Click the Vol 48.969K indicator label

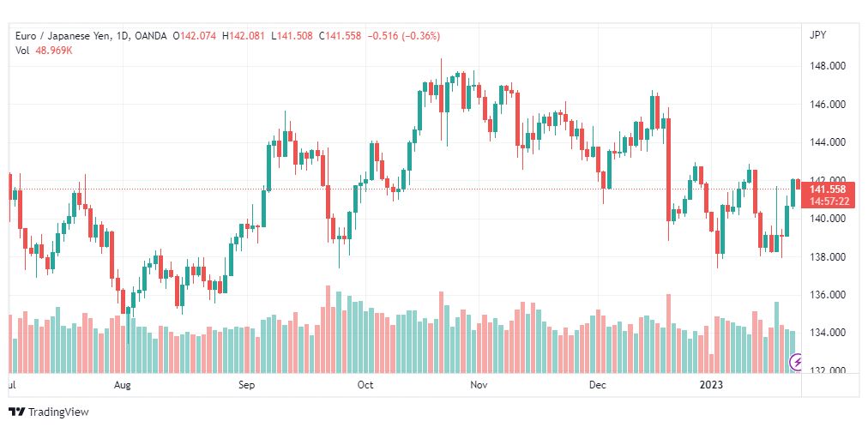(x=44, y=51)
